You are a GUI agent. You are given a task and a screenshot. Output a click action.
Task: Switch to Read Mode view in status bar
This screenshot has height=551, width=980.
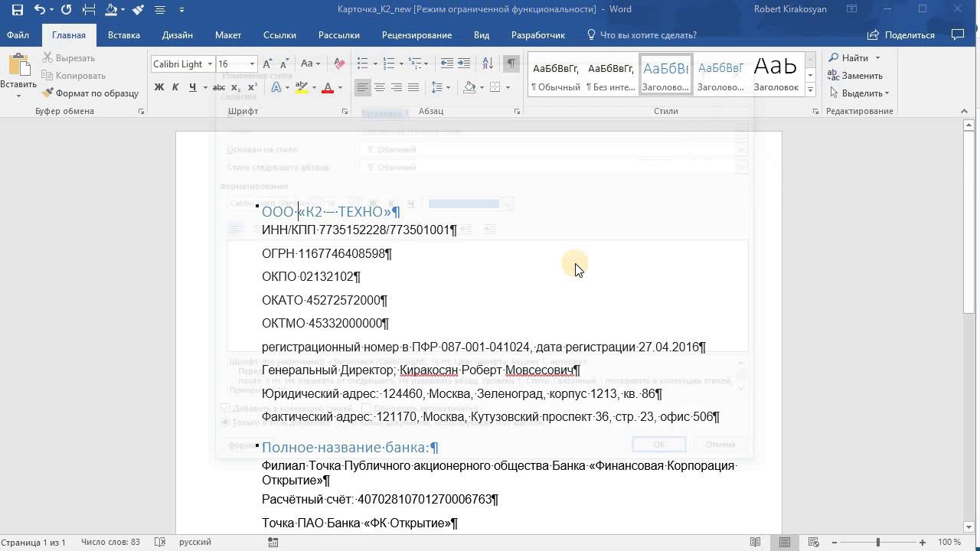[756, 542]
